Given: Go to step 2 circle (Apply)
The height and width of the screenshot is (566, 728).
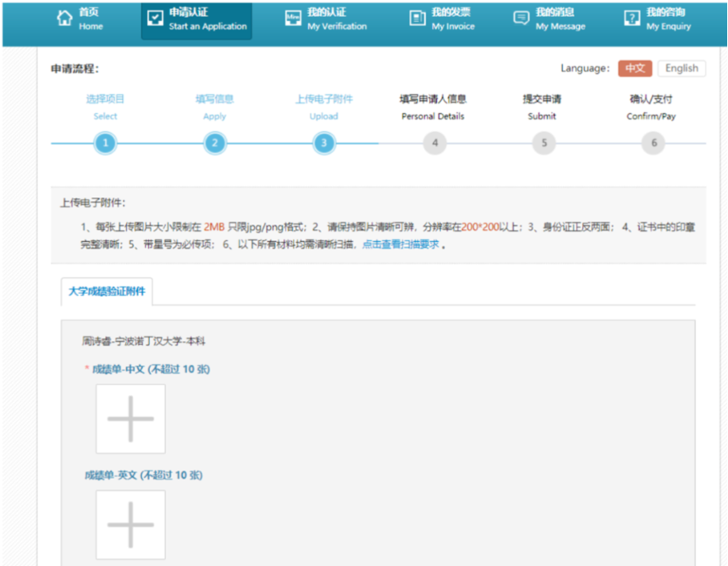Looking at the screenshot, I should [x=214, y=143].
